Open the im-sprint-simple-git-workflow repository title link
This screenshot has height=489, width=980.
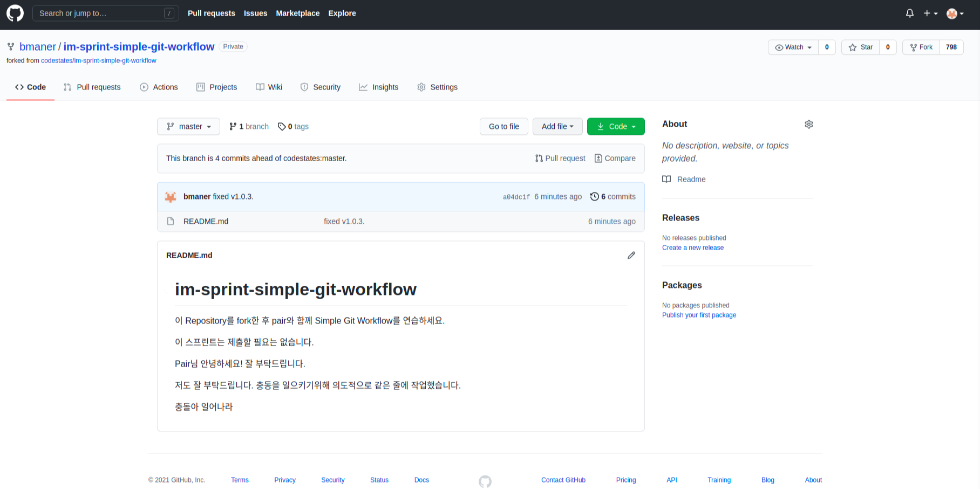139,46
